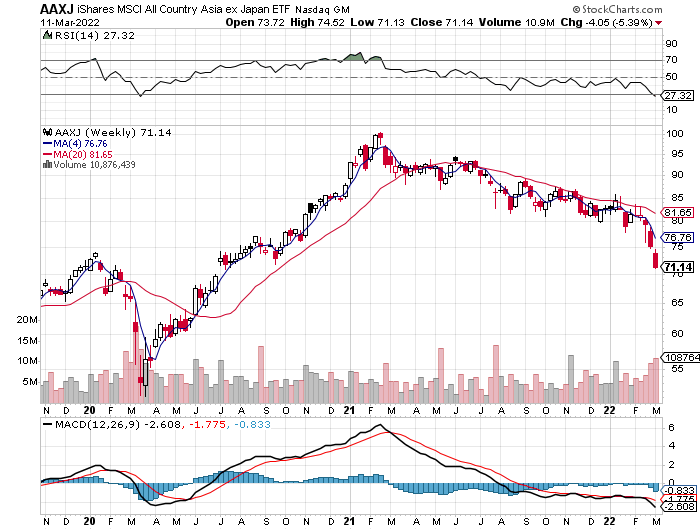
Task: Click the 20 year marker under MACD panel
Action: coord(89,522)
